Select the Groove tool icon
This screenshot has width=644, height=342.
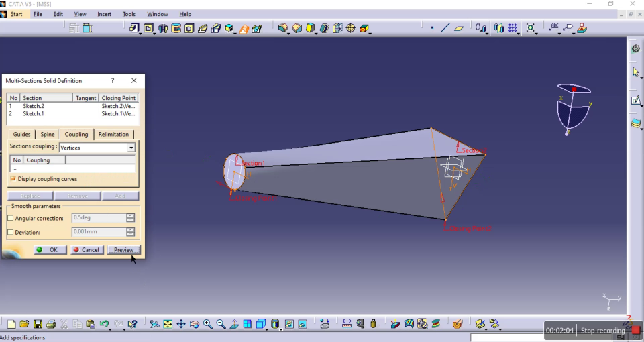point(176,28)
